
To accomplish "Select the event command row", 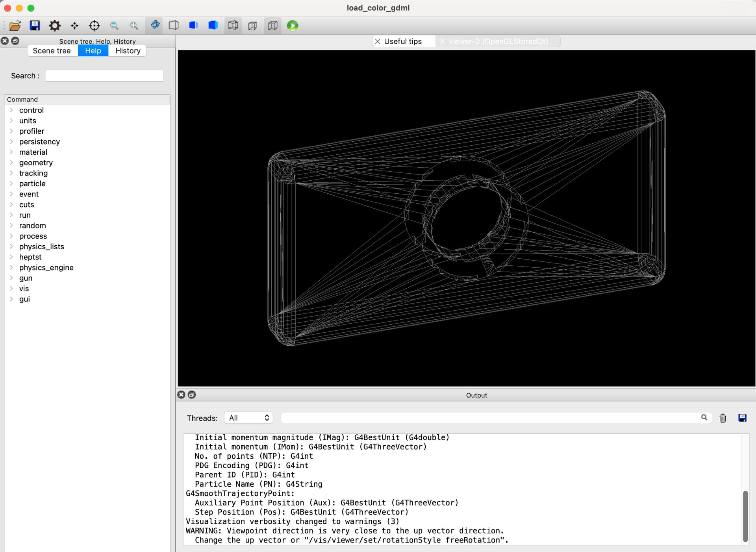I will tap(87, 194).
